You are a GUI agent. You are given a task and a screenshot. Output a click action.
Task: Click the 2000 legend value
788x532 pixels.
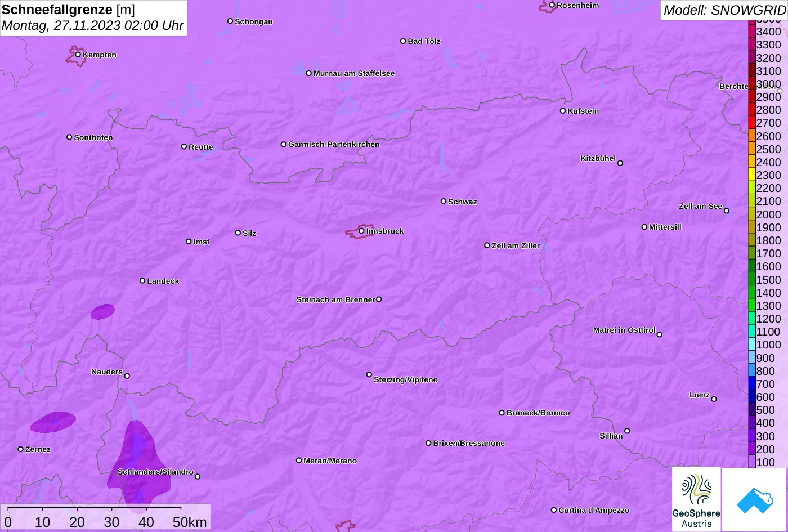pyautogui.click(x=768, y=214)
